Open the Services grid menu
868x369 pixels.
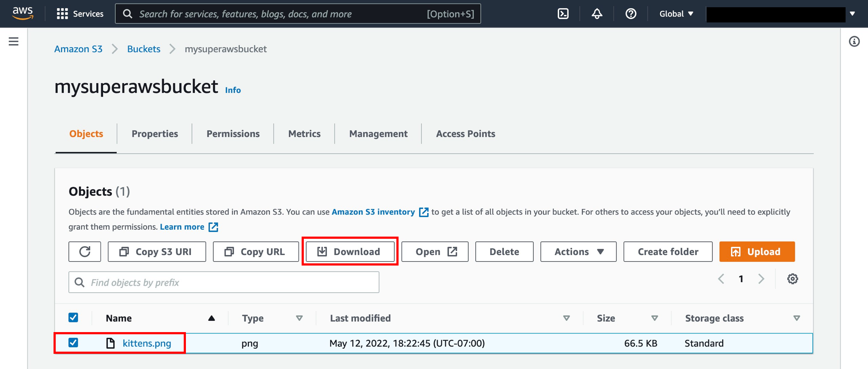(80, 14)
